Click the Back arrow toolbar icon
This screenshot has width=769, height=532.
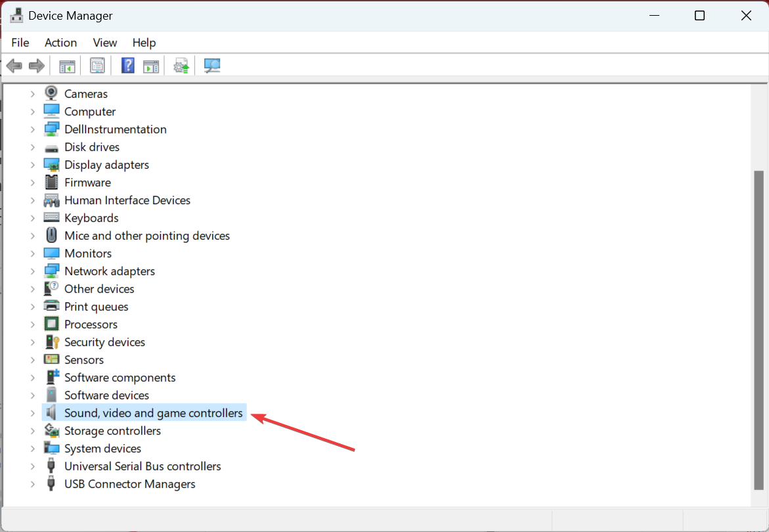click(14, 66)
